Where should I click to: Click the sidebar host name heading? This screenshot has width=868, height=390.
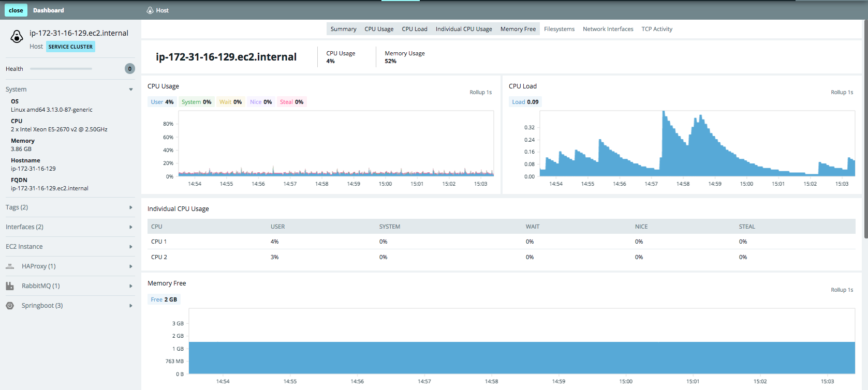click(79, 33)
